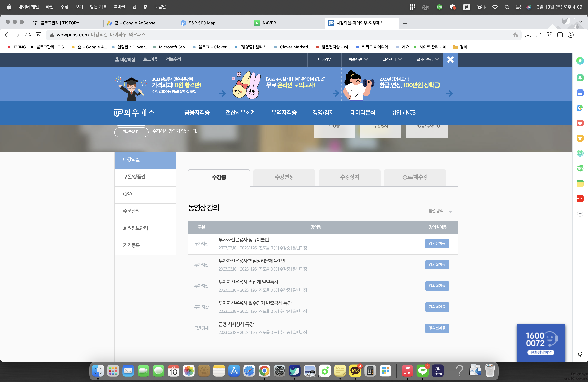
Task: Click the Wowpass logo
Action: click(x=134, y=113)
